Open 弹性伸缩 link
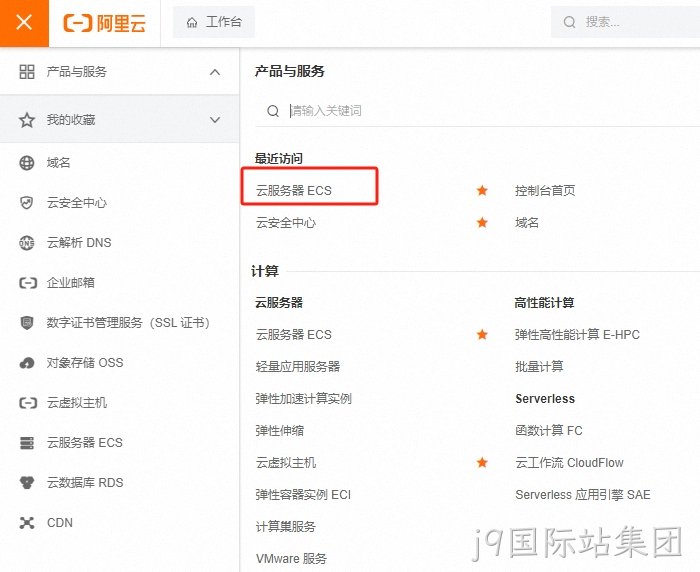 pyautogui.click(x=280, y=430)
